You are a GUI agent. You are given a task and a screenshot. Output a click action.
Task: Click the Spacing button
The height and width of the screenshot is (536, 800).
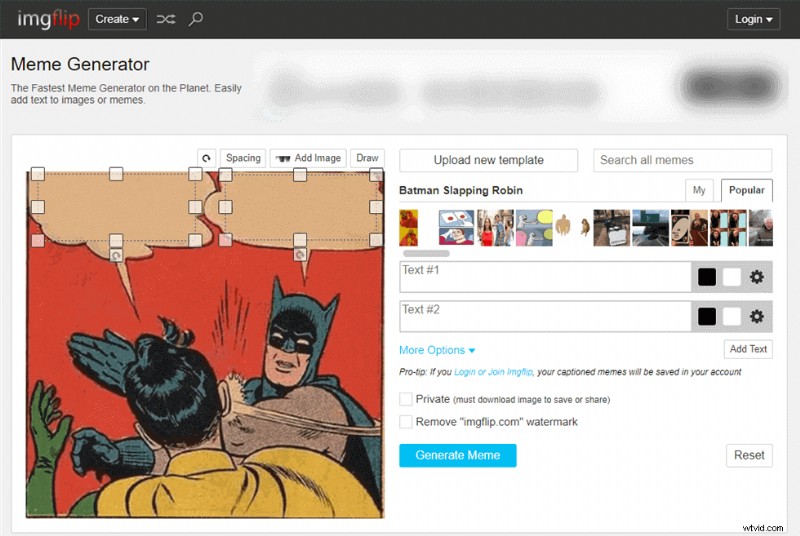click(243, 158)
